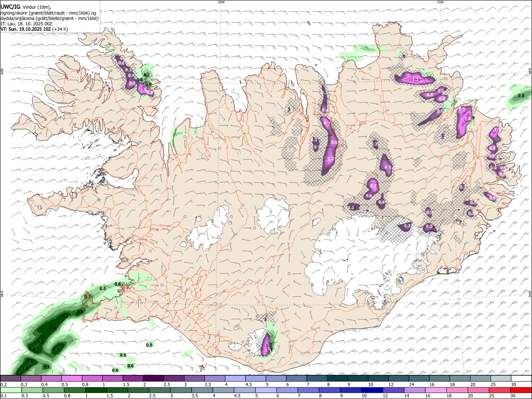This screenshot has width=532, height=399.
Task: Click the "20W" longitude label at top
Action: pos(221,2)
